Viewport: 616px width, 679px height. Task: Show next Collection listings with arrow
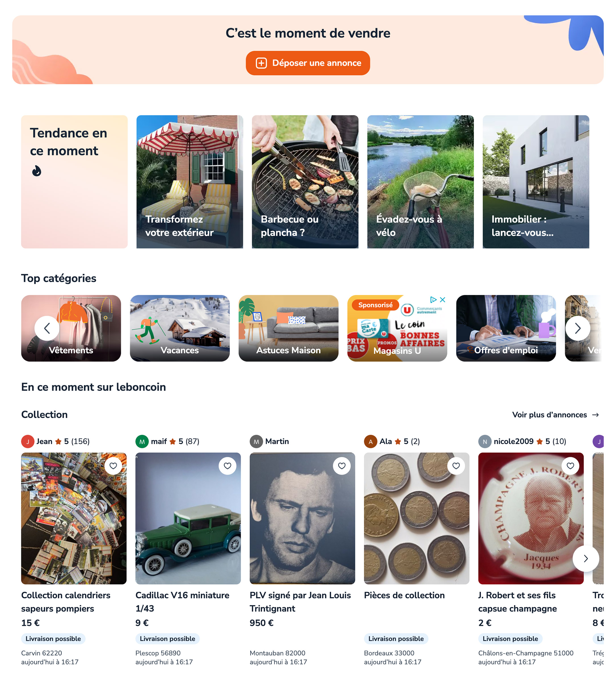pyautogui.click(x=585, y=558)
